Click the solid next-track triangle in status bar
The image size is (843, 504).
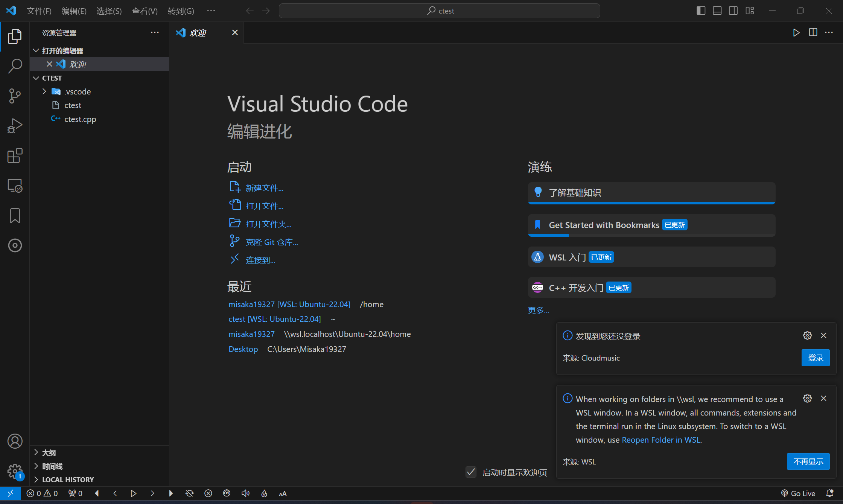171,493
